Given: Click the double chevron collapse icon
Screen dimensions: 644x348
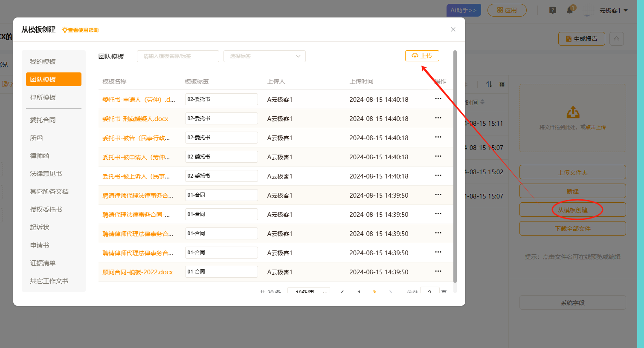Looking at the screenshot, I should click(x=616, y=39).
